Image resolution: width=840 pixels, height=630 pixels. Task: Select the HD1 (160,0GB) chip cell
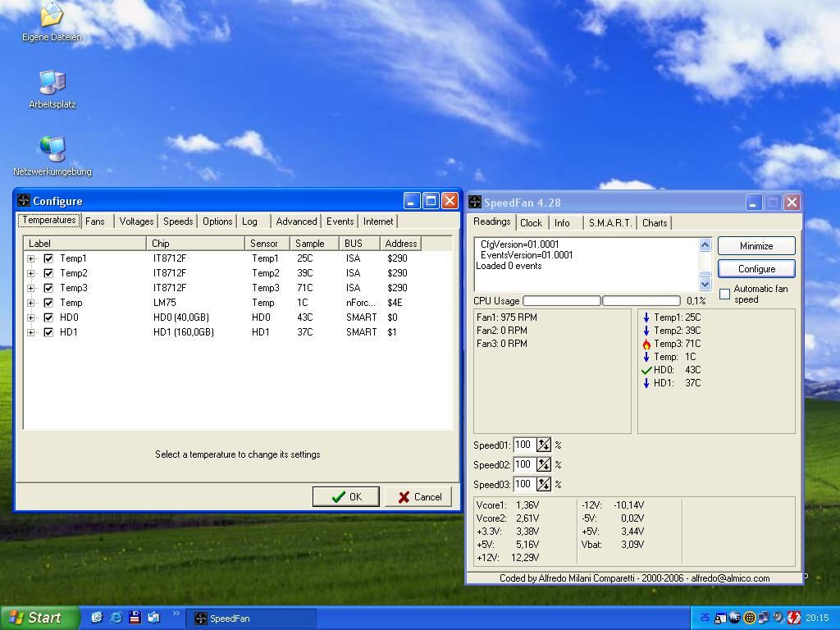(x=184, y=332)
